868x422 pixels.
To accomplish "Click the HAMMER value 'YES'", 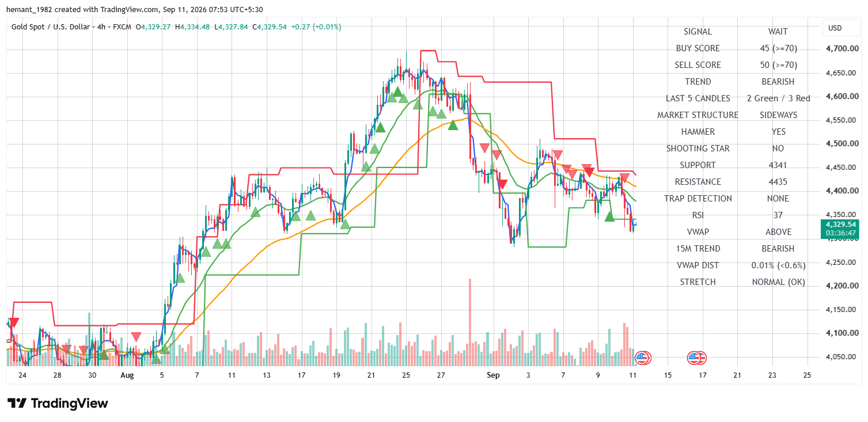I will click(778, 132).
